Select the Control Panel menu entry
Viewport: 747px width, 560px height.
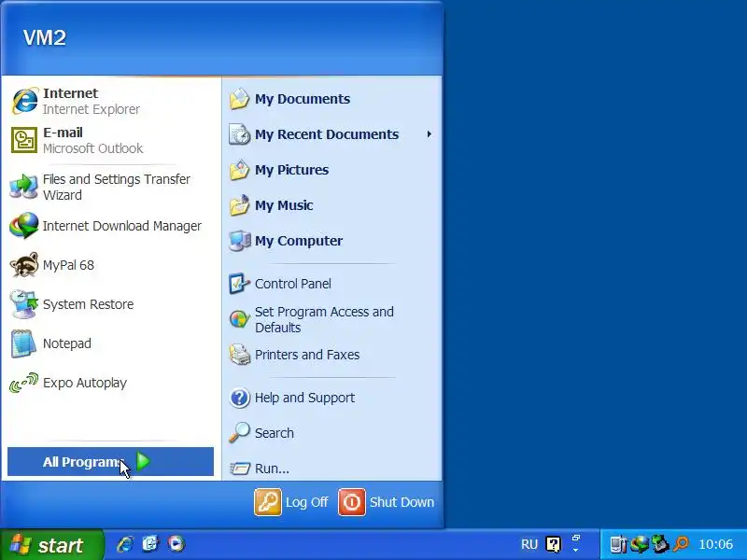[332, 284]
